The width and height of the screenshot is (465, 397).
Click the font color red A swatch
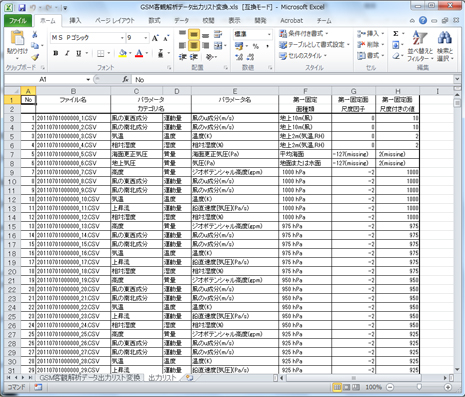(x=139, y=53)
